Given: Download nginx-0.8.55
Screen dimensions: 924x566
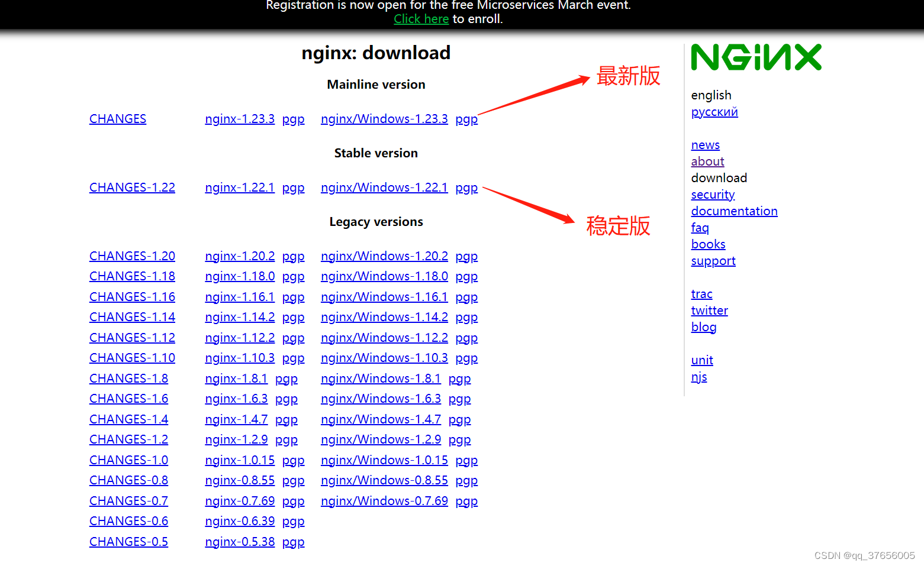Looking at the screenshot, I should point(240,480).
